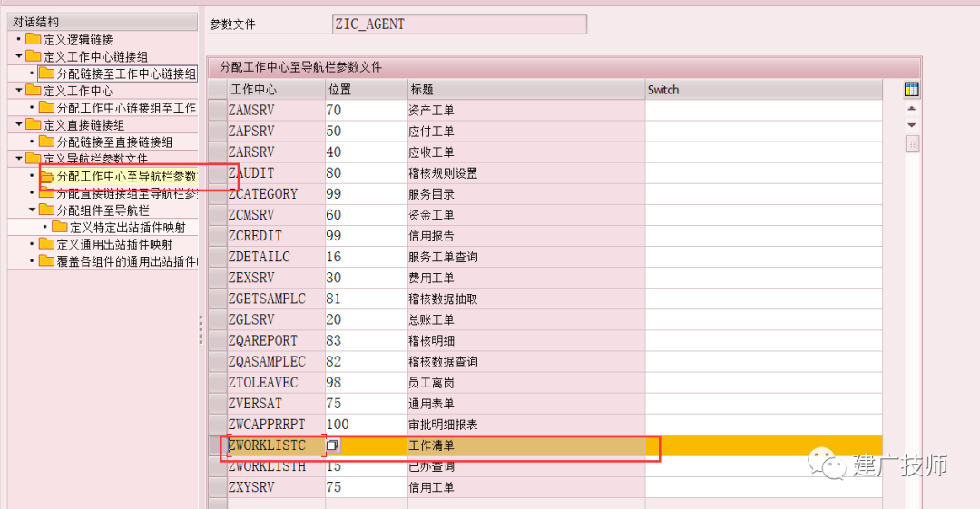Select row marker for ZCATEGORY
Image resolution: width=980 pixels, height=509 pixels.
tap(218, 194)
